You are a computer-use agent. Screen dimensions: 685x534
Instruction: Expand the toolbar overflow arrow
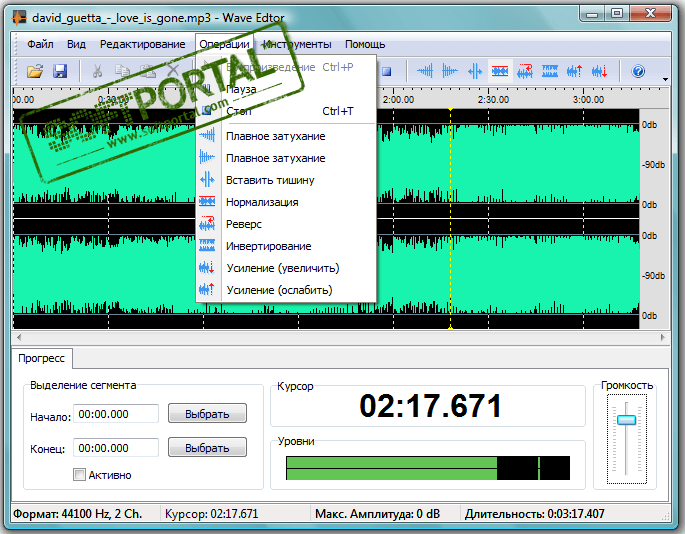click(665, 79)
